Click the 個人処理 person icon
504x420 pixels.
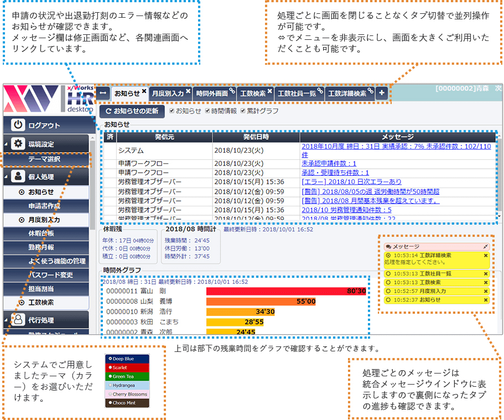coord(19,177)
